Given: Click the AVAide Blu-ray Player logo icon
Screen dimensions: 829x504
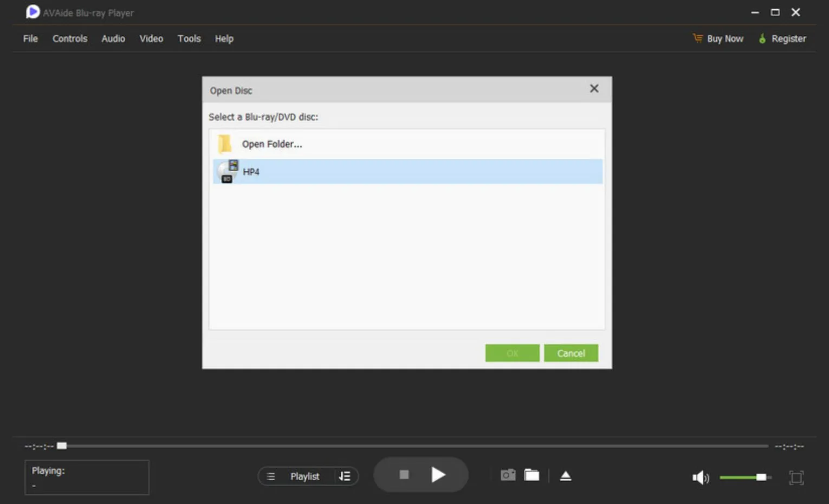Looking at the screenshot, I should (33, 12).
